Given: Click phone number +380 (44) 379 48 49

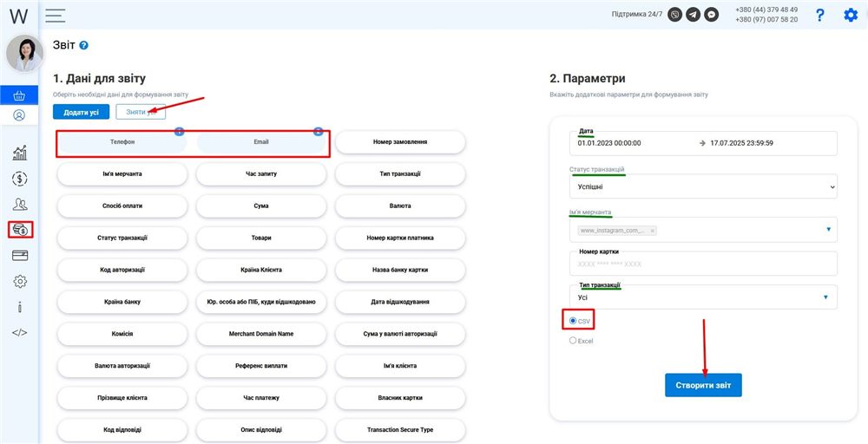Looking at the screenshot, I should click(x=766, y=10).
